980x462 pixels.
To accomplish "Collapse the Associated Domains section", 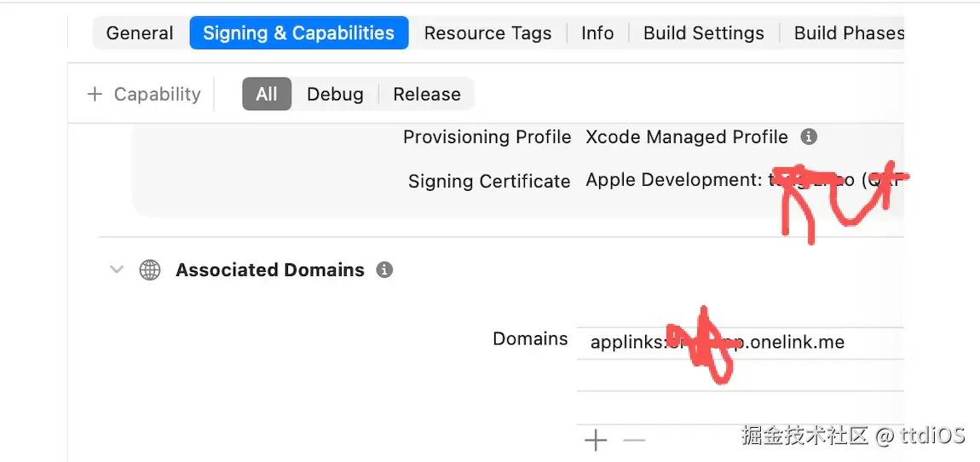I will pos(117,270).
